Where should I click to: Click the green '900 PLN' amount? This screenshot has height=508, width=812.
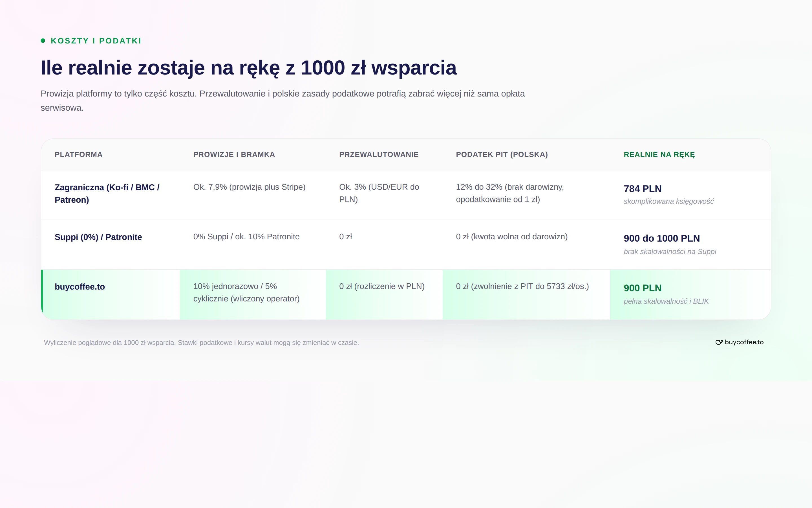click(643, 288)
